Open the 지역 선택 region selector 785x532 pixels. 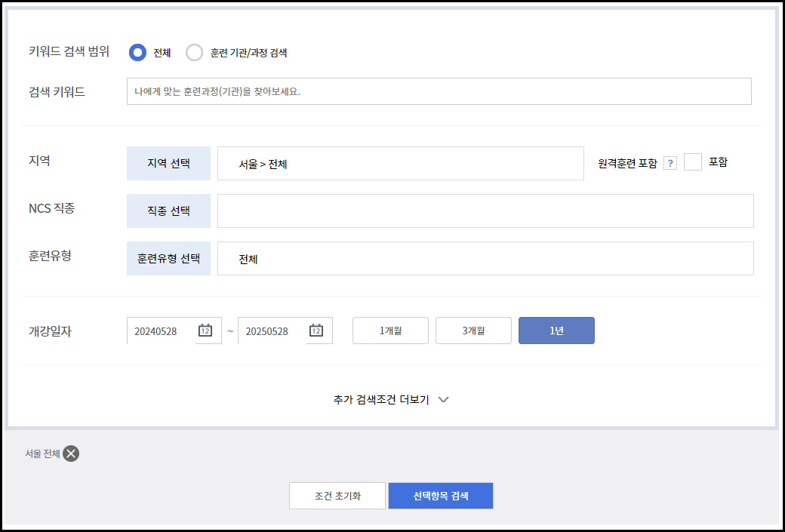click(x=168, y=164)
